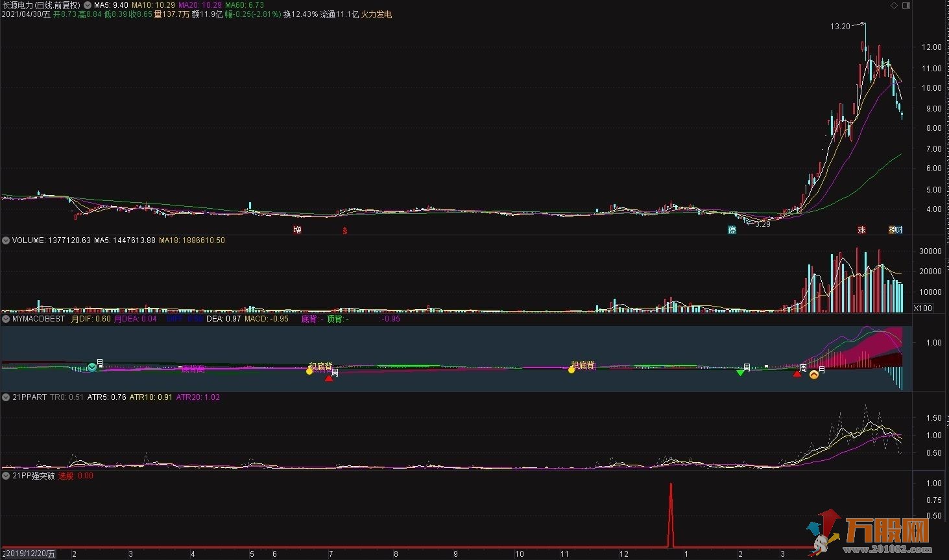Select the MA60: 6.73 average label

click(245, 5)
